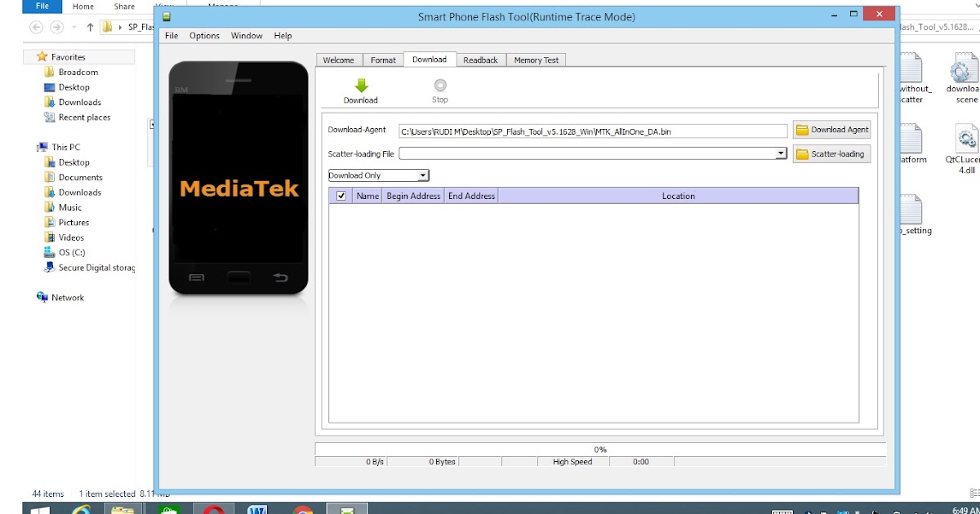
Task: Click the Location column header
Action: pyautogui.click(x=678, y=196)
